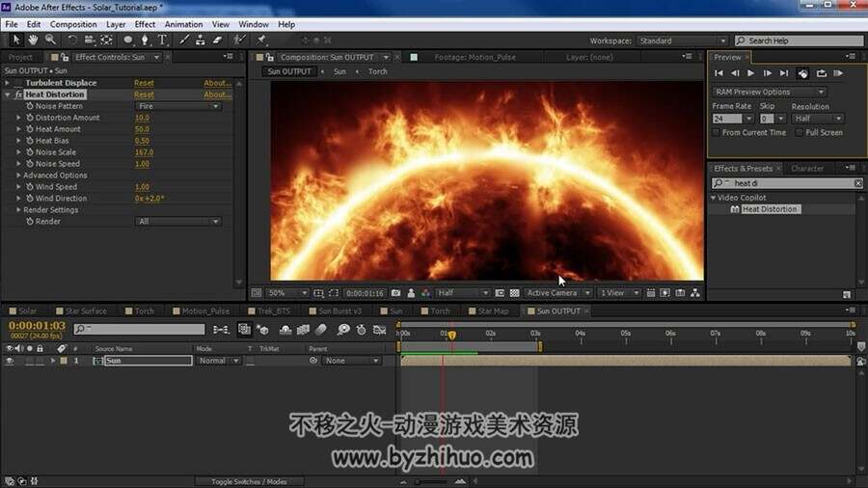868x488 pixels.
Task: Click Toggle Switches / Modes button
Action: click(x=249, y=481)
